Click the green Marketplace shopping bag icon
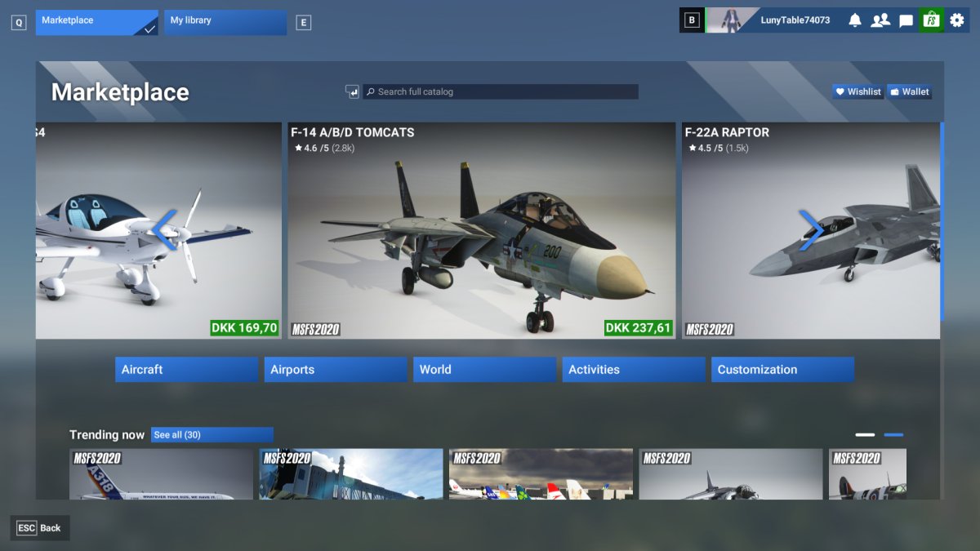 point(931,20)
